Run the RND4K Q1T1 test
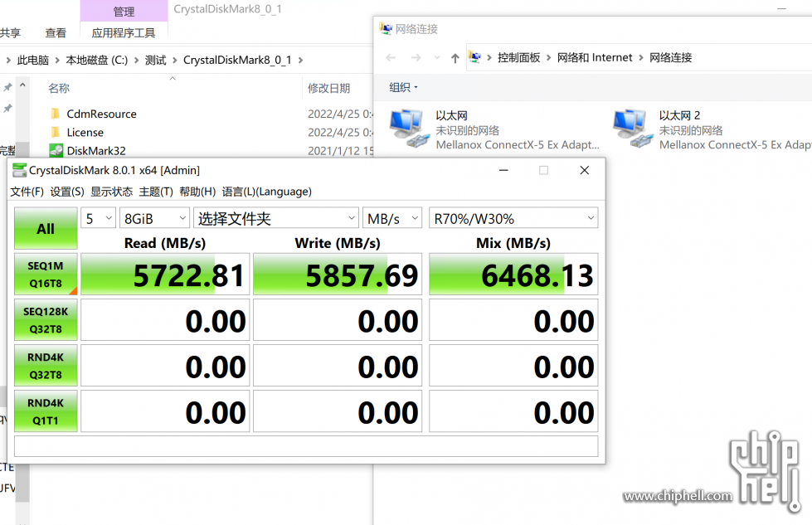This screenshot has width=812, height=525. (x=46, y=411)
